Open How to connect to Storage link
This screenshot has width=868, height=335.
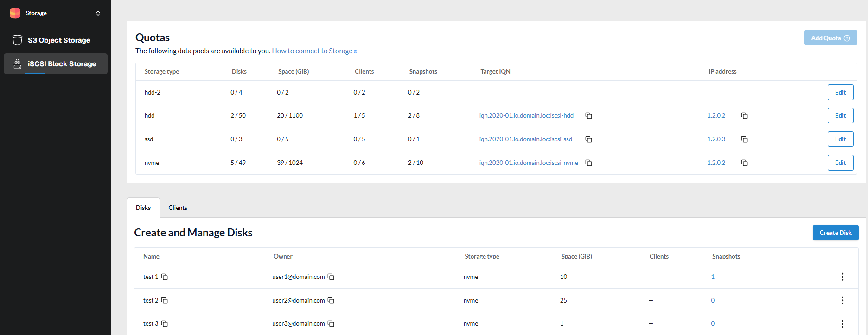[314, 51]
